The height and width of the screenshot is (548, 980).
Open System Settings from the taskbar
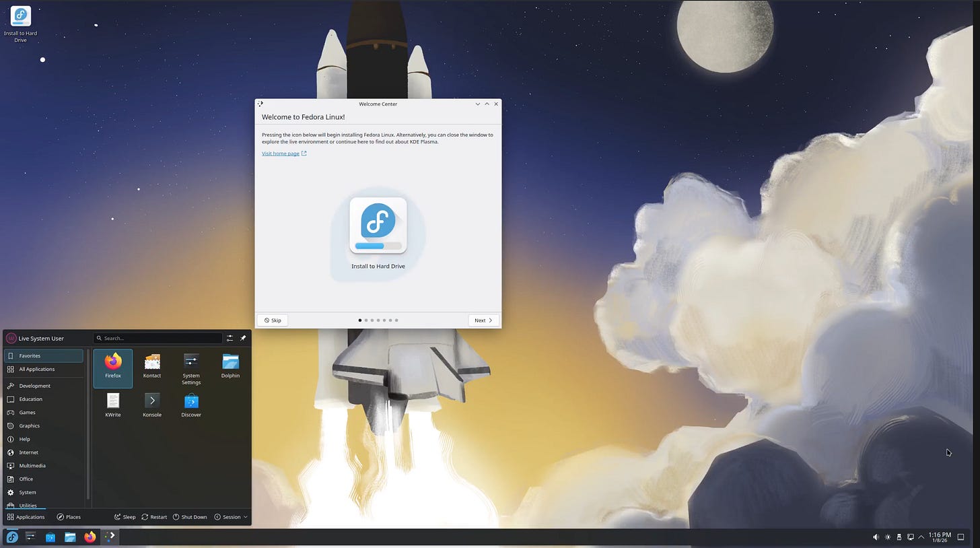click(31, 537)
